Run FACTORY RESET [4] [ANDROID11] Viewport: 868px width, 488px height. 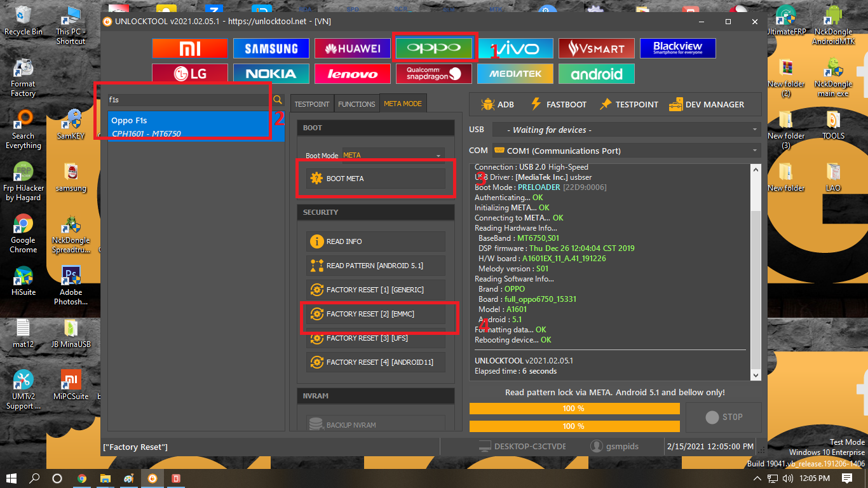click(376, 362)
